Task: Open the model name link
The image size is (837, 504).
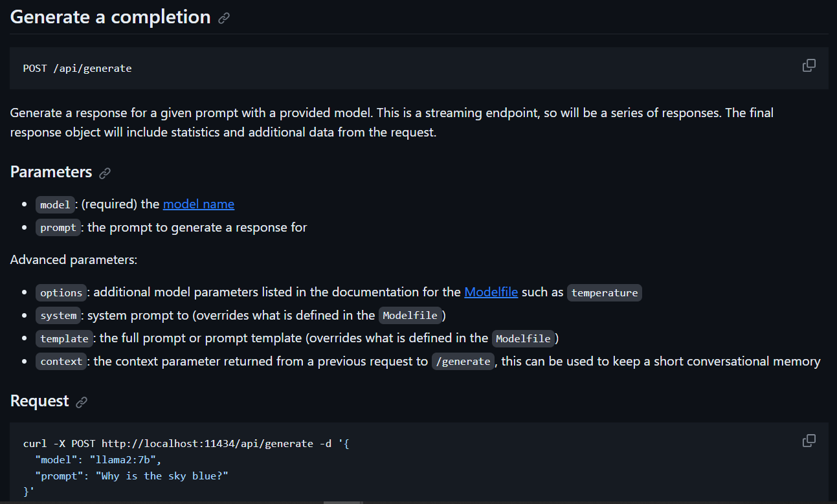Action: (199, 204)
